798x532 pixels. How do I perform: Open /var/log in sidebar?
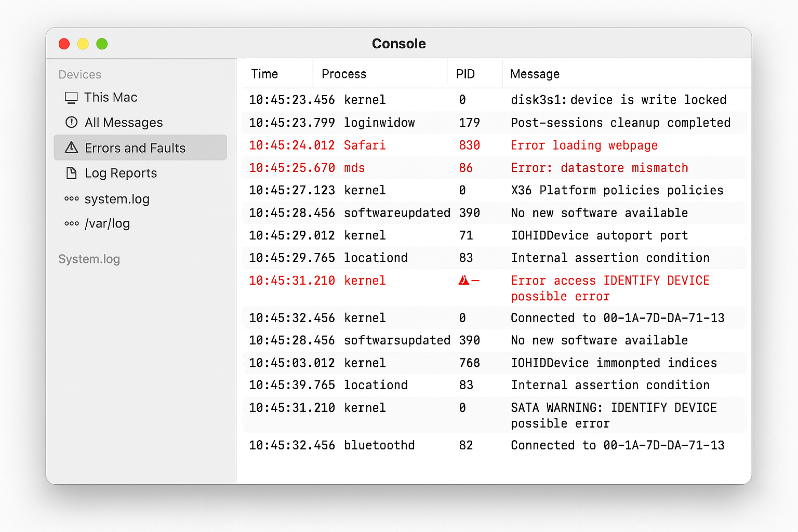(x=140, y=223)
